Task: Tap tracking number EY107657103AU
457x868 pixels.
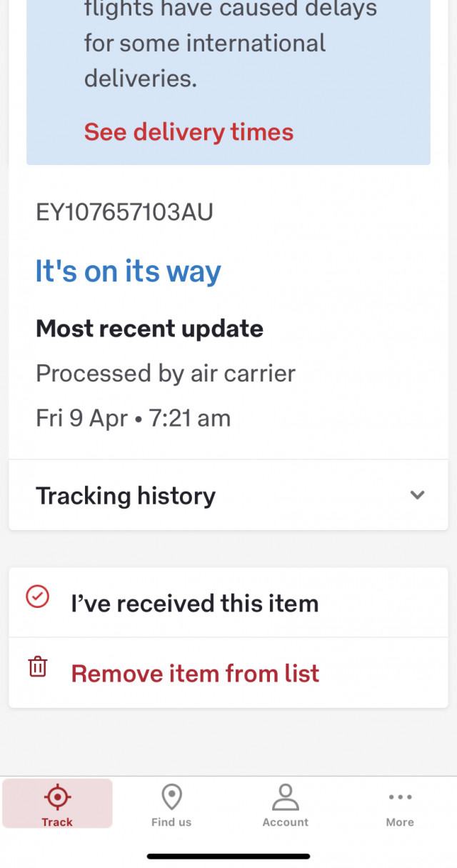Action: tap(124, 212)
